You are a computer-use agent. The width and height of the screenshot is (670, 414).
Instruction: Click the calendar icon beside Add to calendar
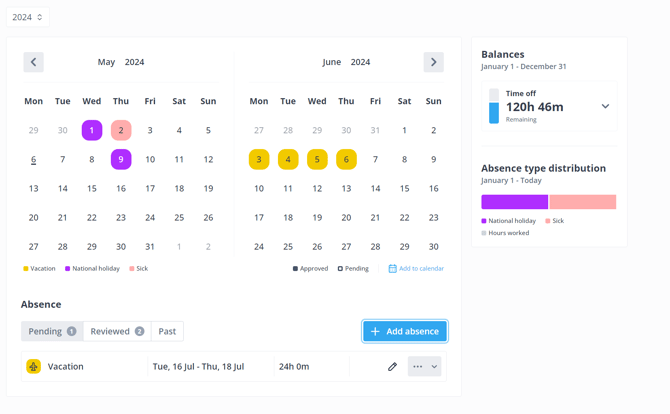[x=392, y=268]
